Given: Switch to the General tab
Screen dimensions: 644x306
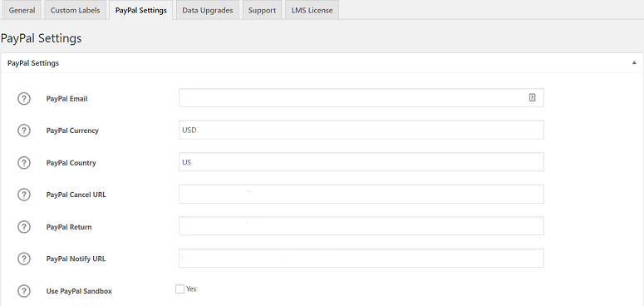Looking at the screenshot, I should coord(22,10).
